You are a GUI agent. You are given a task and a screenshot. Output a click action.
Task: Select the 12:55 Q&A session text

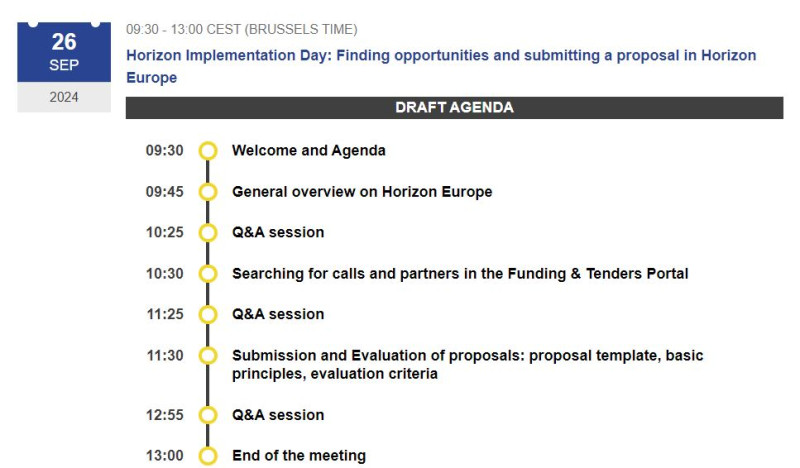278,415
